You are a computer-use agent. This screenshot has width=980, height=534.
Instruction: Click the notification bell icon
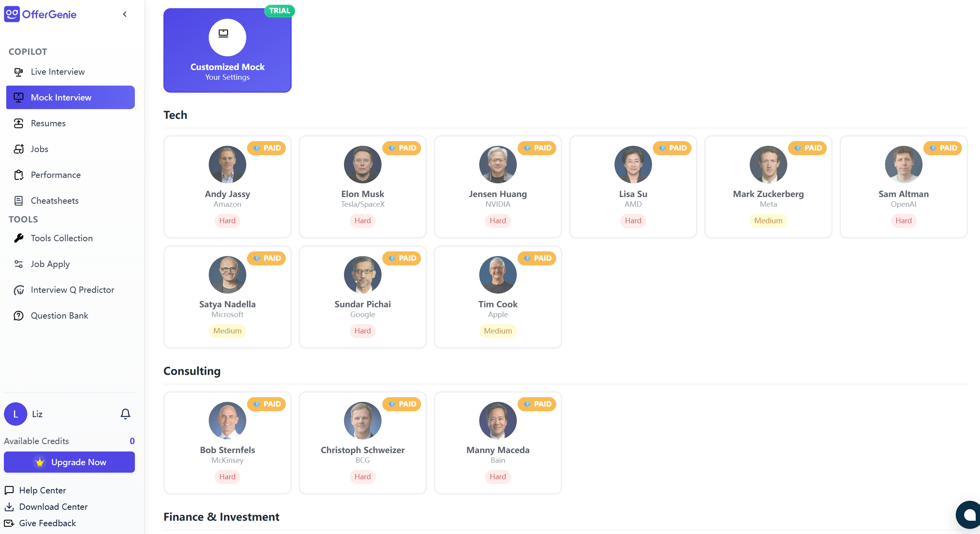pyautogui.click(x=125, y=414)
